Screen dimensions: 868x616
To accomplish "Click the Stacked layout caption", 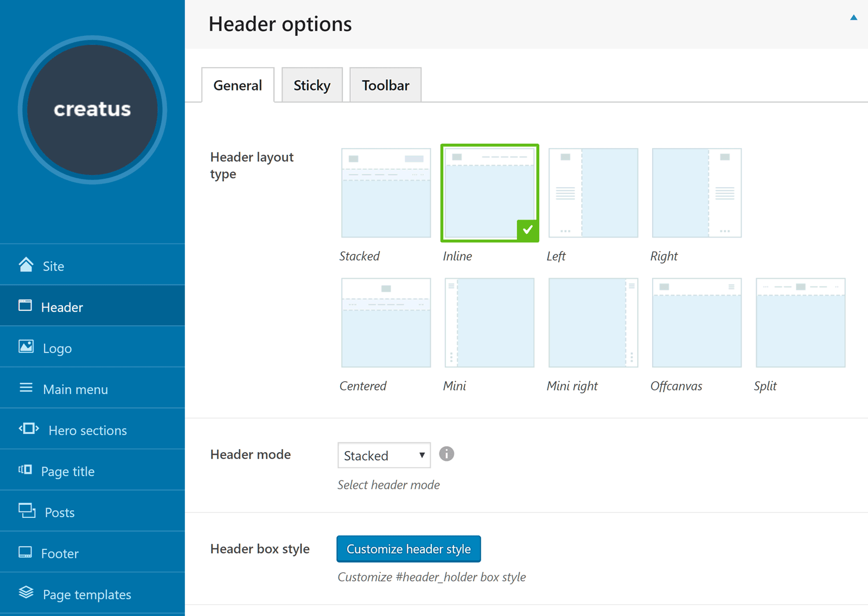I will 360,256.
